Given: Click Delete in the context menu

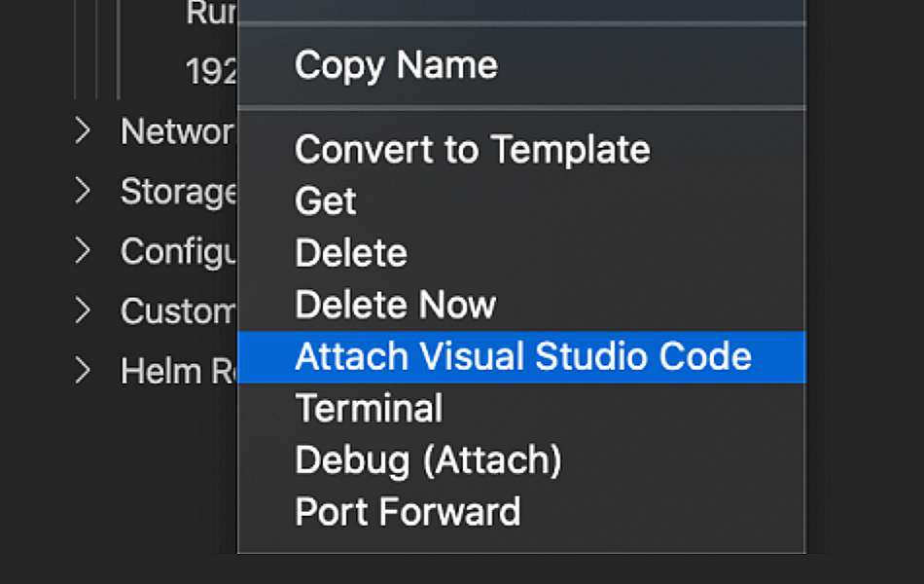Looking at the screenshot, I should pyautogui.click(x=350, y=253).
